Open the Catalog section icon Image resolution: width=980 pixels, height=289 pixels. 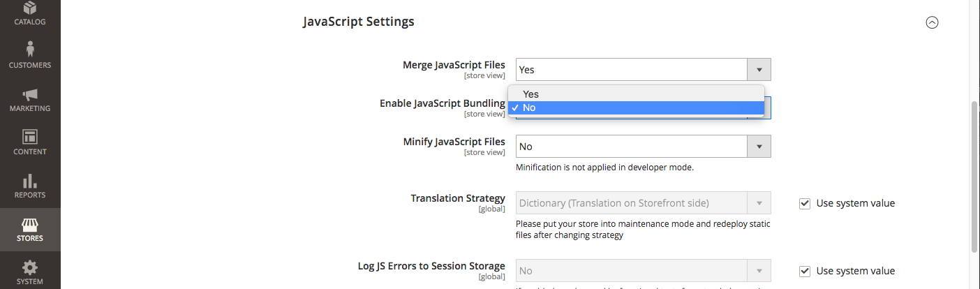pos(30,9)
